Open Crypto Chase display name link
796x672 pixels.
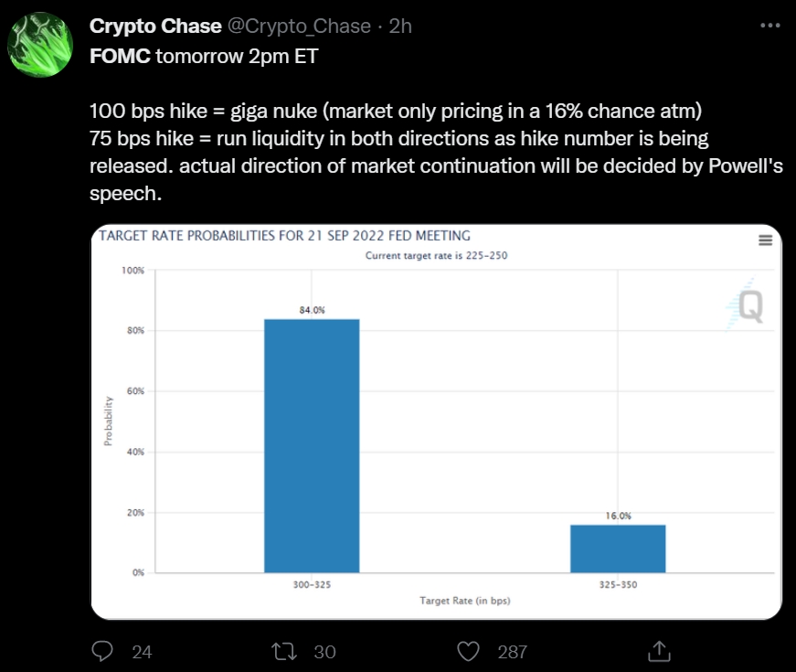[155, 26]
